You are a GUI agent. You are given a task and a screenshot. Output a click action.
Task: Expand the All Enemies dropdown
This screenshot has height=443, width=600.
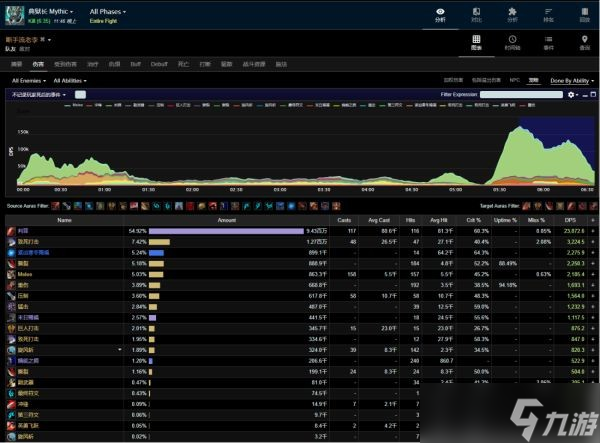coord(30,80)
